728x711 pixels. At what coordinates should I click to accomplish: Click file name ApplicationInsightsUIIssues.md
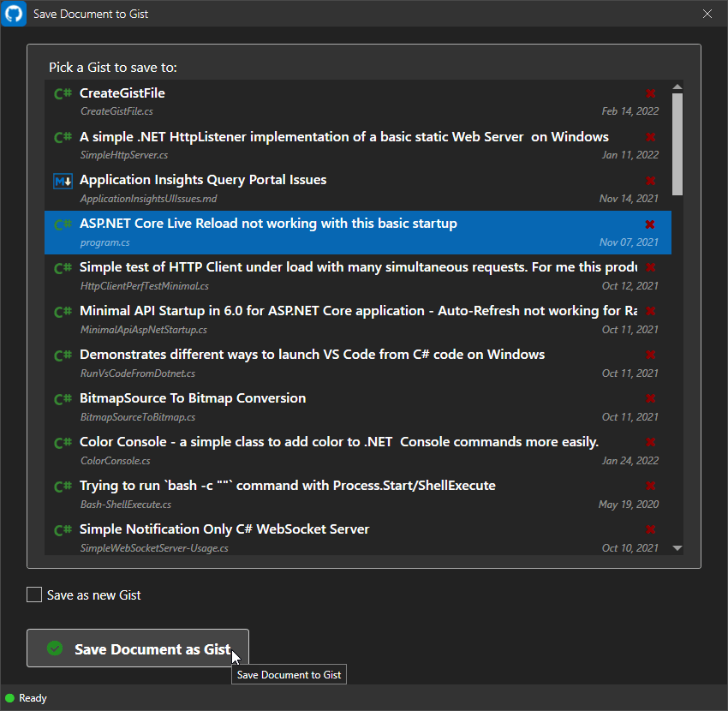click(148, 199)
